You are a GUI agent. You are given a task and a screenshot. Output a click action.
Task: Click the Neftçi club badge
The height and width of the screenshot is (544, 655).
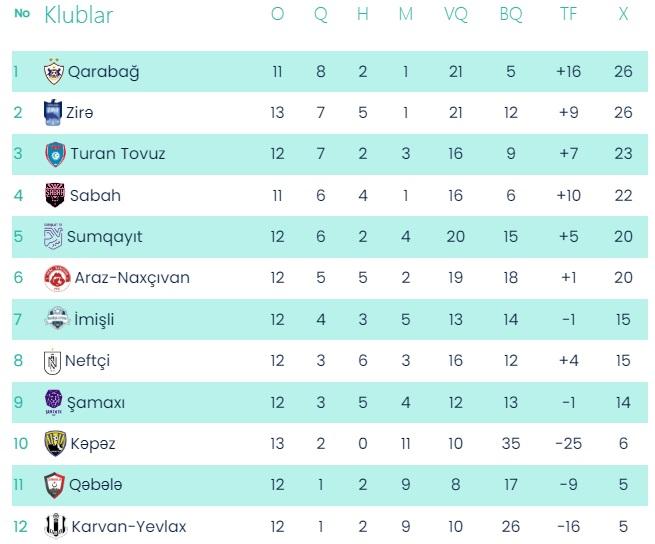coord(52,361)
